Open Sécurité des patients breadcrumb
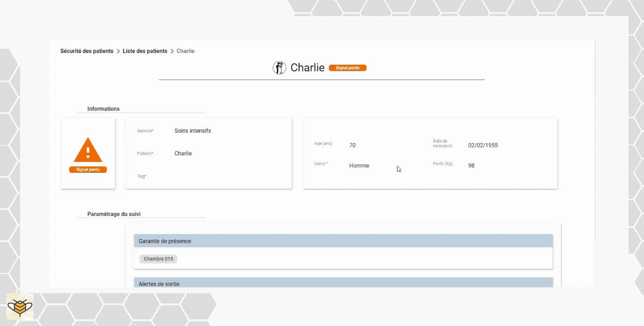 (x=87, y=51)
